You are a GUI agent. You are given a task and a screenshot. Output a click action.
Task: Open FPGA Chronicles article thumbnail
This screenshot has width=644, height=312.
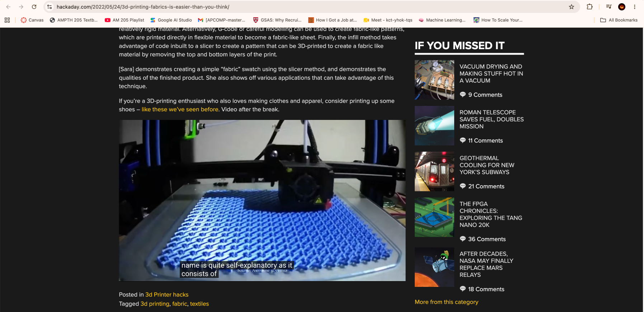[434, 217]
